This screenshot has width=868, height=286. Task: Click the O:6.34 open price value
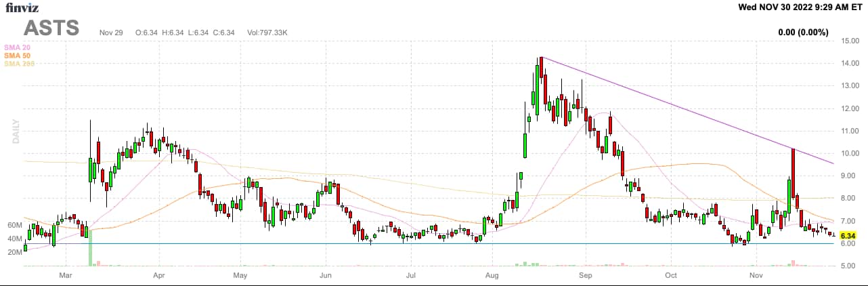point(147,32)
